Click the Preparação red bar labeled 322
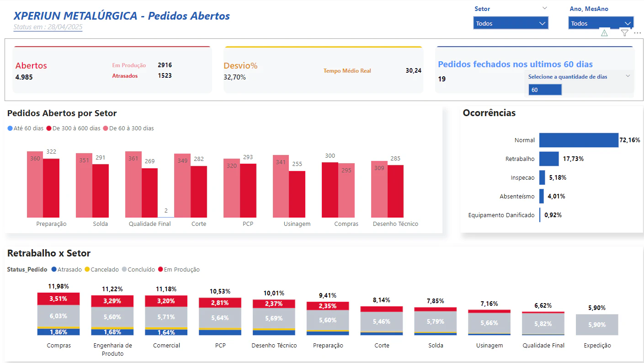The height and width of the screenshot is (363, 644). pos(51,188)
